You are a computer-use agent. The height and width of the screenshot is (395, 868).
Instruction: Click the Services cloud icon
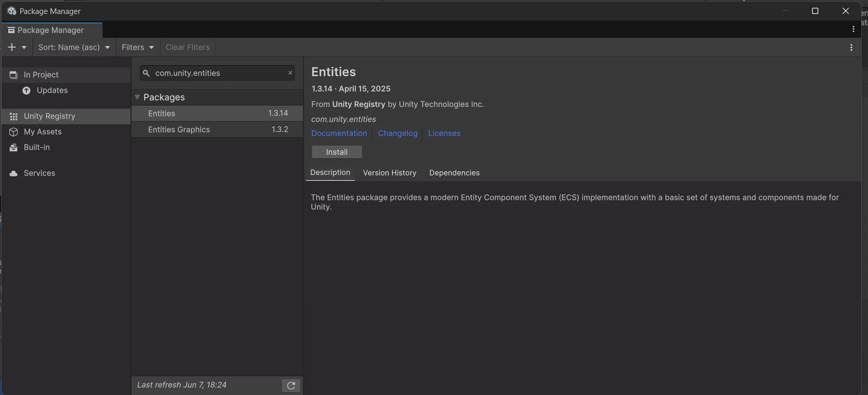(x=13, y=173)
